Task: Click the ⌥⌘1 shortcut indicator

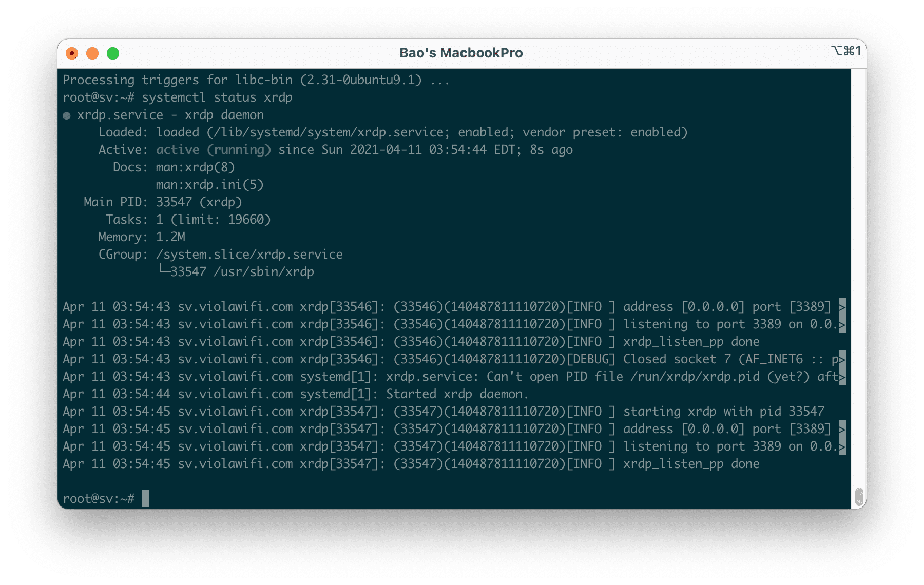Action: click(x=846, y=51)
